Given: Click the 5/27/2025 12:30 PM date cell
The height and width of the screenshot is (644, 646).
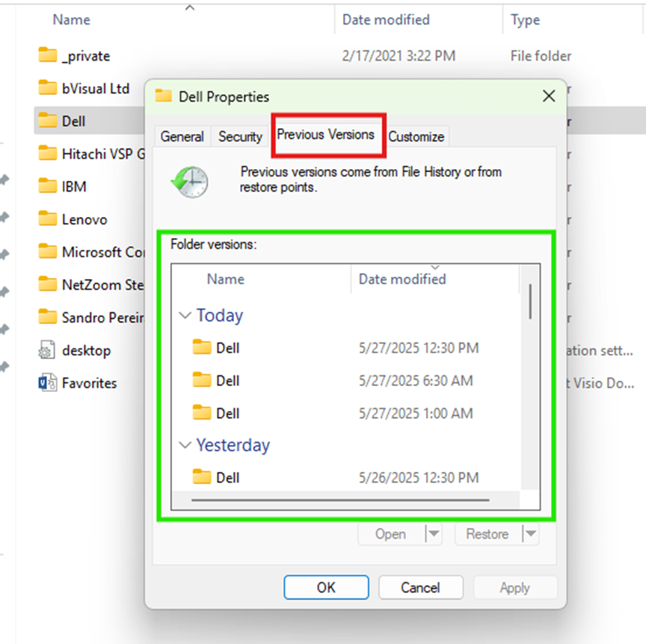Looking at the screenshot, I should 419,348.
